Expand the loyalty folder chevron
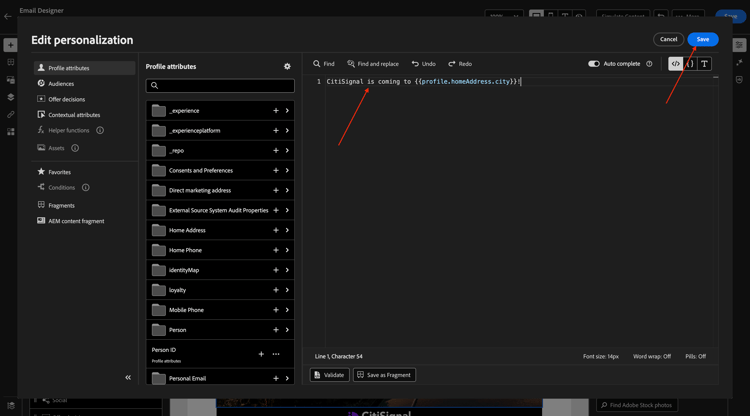 pyautogui.click(x=287, y=290)
